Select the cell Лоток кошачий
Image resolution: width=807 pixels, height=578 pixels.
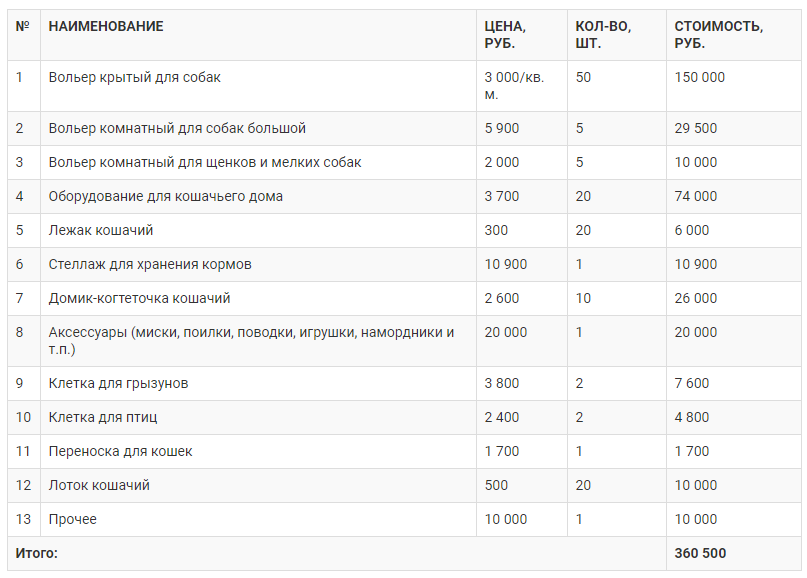click(258, 485)
